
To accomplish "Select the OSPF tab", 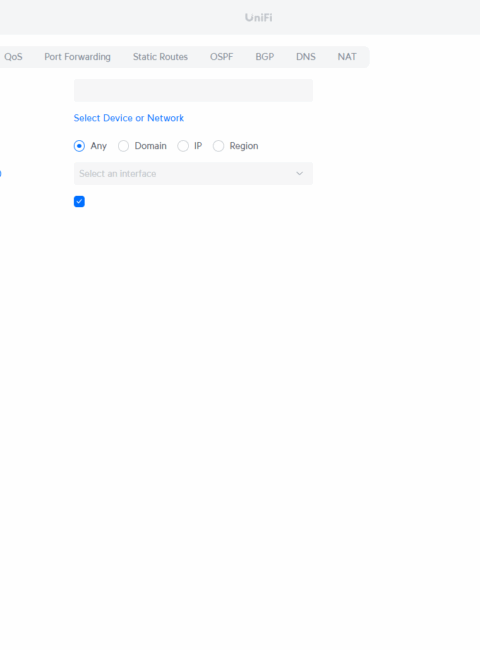I will click(221, 57).
